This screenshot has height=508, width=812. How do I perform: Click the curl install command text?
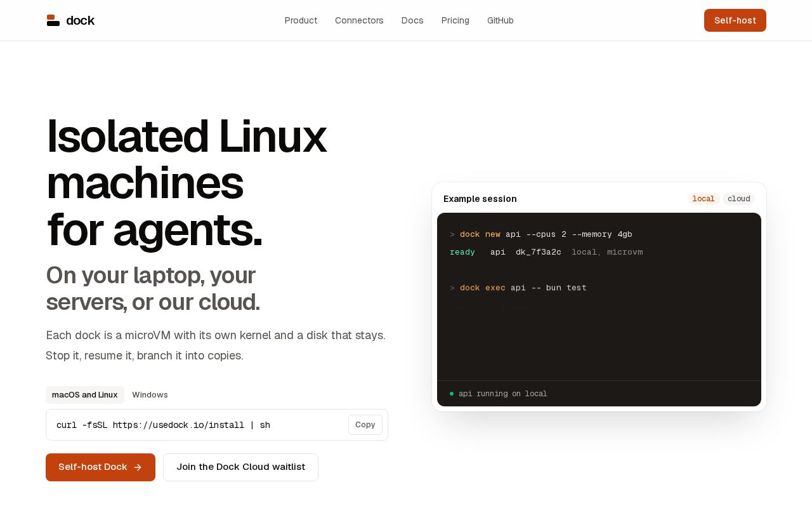pos(163,425)
